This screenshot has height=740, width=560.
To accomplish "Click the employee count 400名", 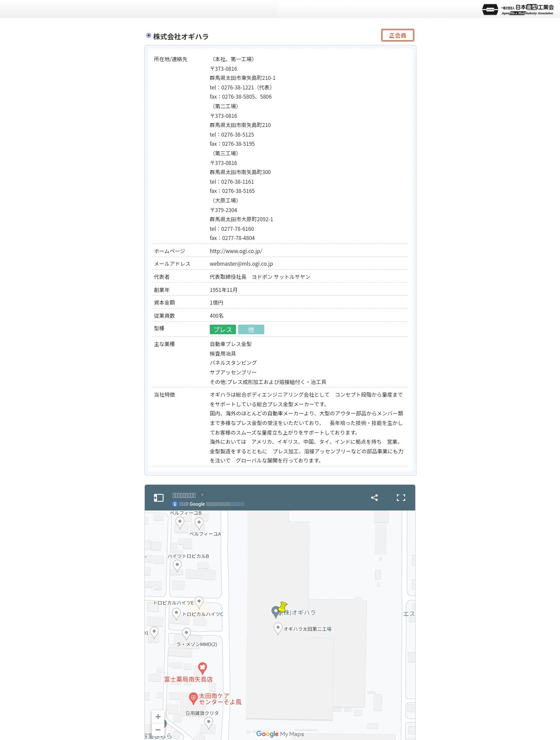I will click(x=217, y=315).
